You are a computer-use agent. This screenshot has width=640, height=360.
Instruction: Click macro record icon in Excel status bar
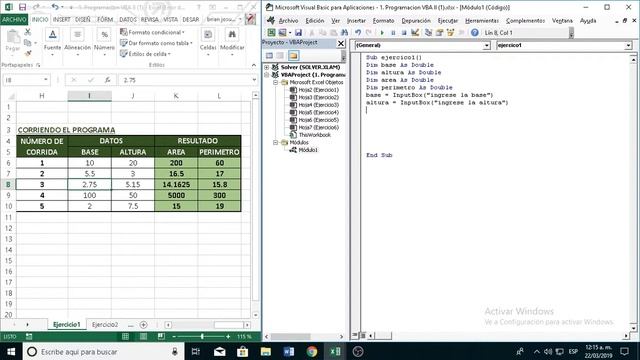29,336
